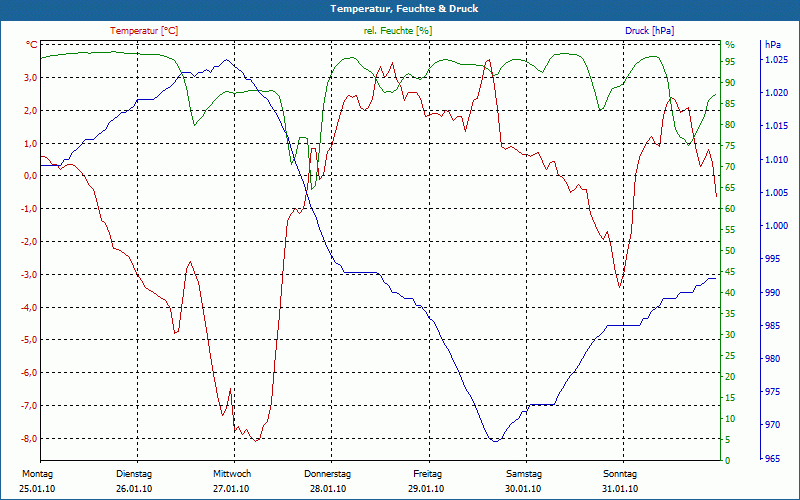The image size is (800, 500).
Task: Click the date '31.01.10'
Action: click(x=620, y=489)
